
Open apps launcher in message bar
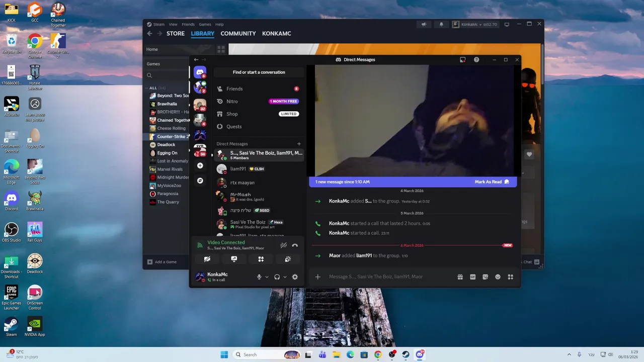coord(510,277)
